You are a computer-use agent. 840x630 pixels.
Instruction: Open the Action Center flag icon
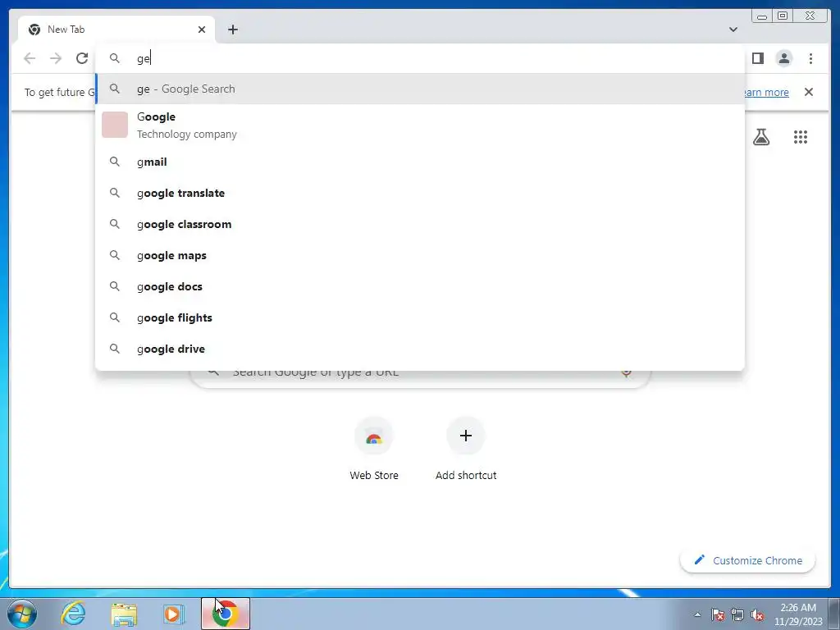[718, 614]
